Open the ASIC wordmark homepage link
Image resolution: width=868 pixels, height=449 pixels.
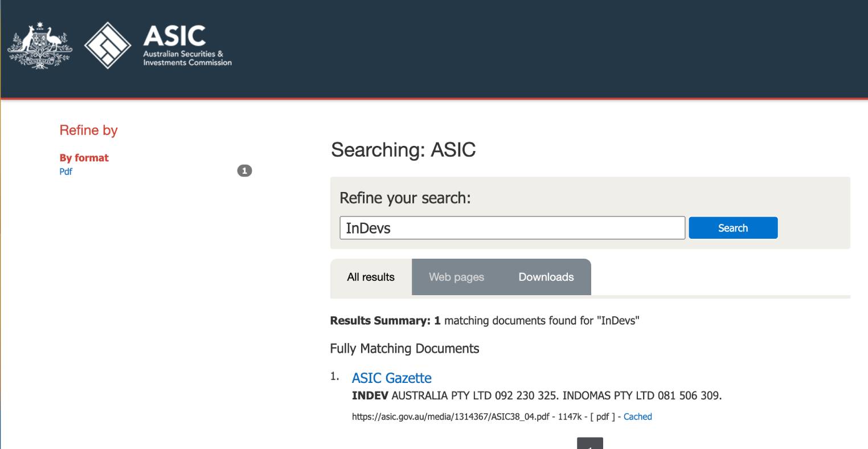[187, 46]
